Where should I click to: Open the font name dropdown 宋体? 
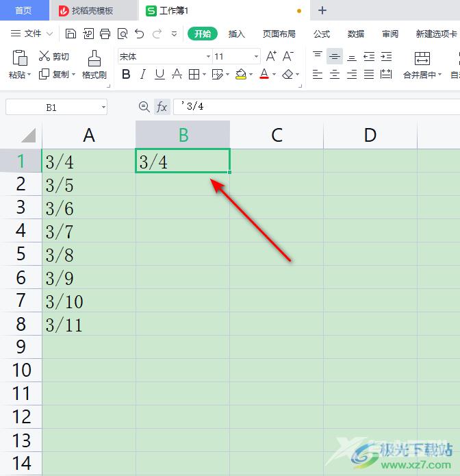click(208, 56)
